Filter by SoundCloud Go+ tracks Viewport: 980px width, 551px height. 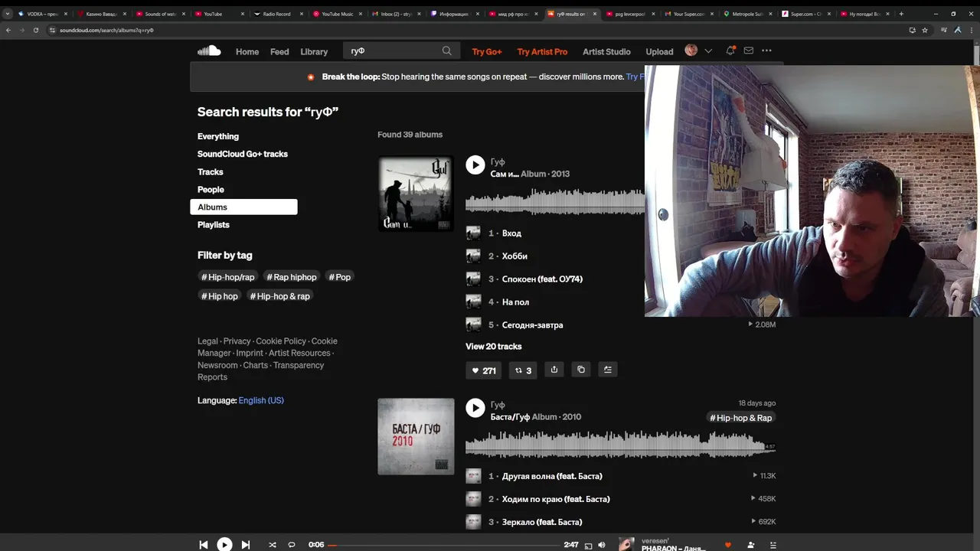point(243,154)
